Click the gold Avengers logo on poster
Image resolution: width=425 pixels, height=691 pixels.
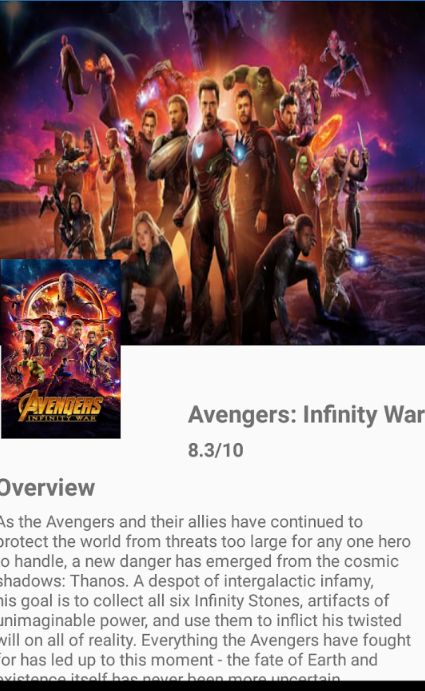click(x=61, y=405)
